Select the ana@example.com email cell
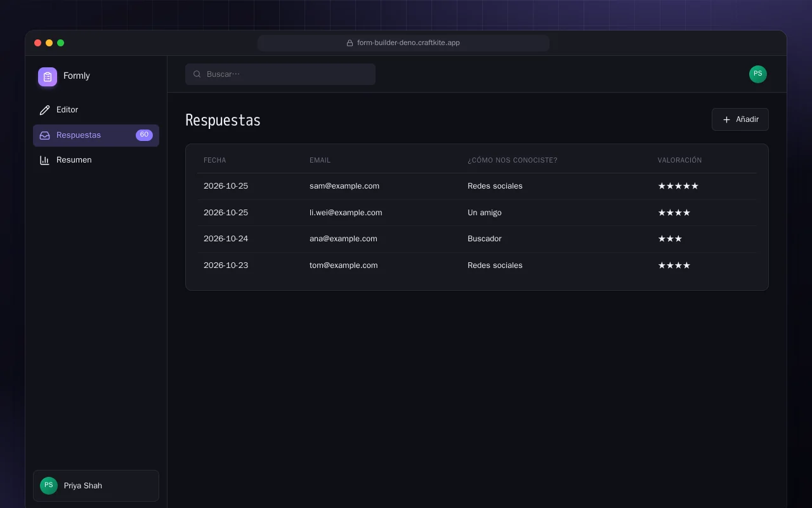Image resolution: width=812 pixels, height=508 pixels. pyautogui.click(x=343, y=239)
